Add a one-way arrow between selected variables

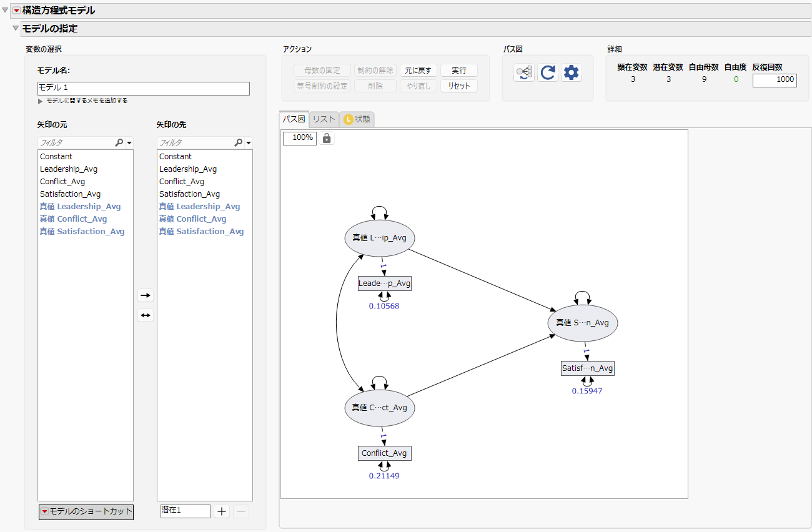(146, 295)
